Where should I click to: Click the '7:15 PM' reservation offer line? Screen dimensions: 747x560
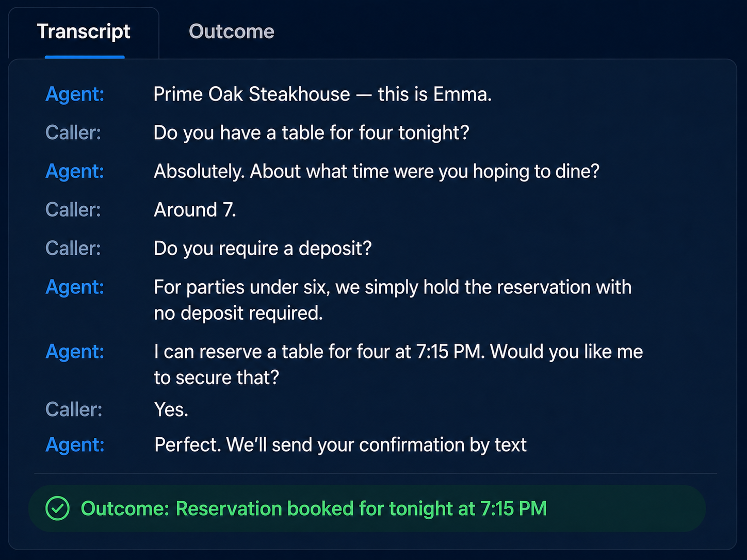coord(398,365)
